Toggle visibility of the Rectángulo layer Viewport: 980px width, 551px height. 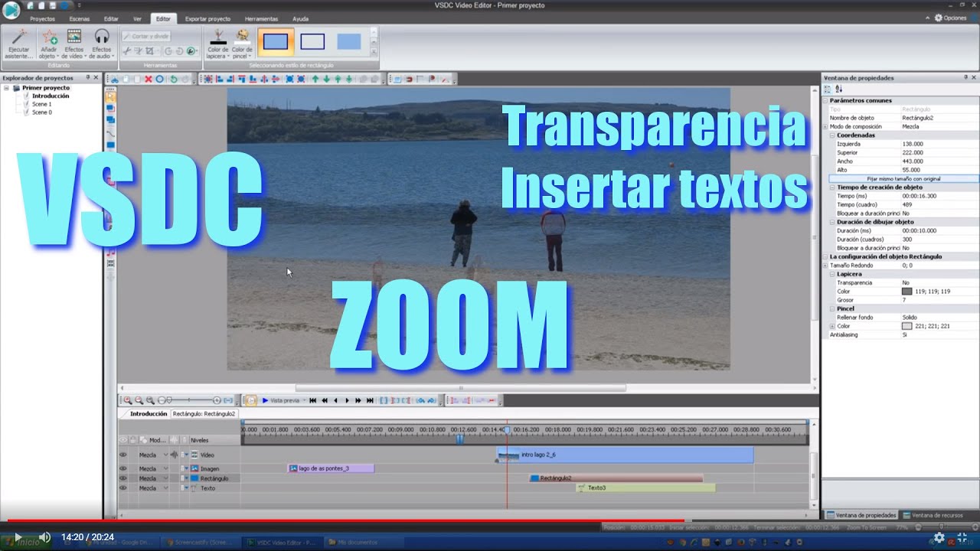coord(123,478)
